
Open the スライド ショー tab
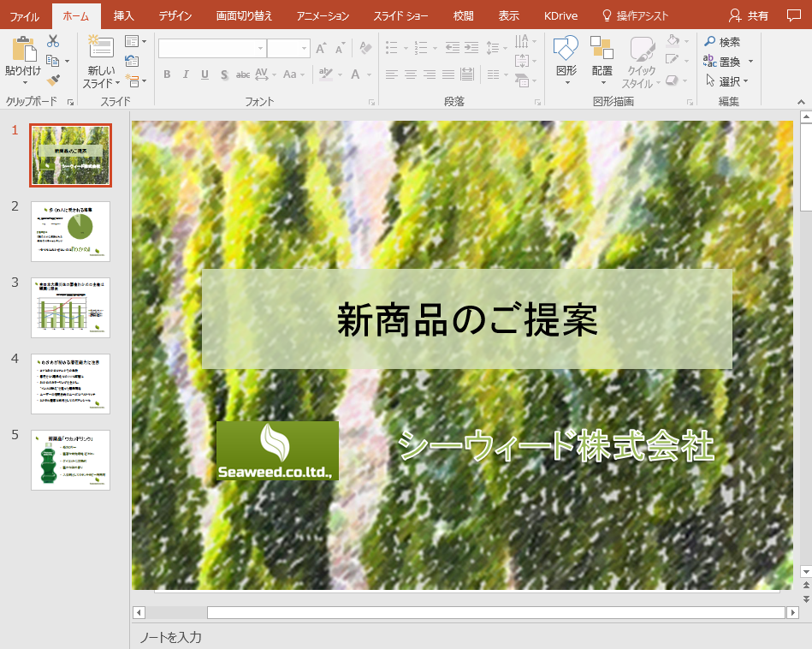401,15
